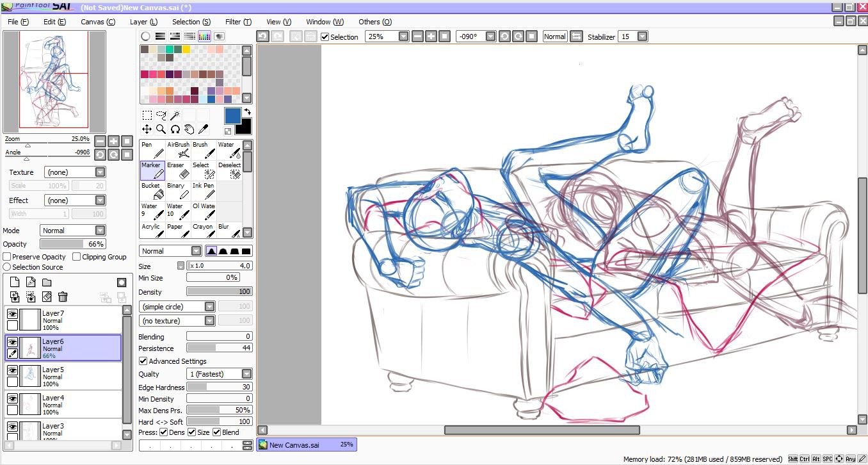Open the Layer menu
The height and width of the screenshot is (465, 868).
143,22
